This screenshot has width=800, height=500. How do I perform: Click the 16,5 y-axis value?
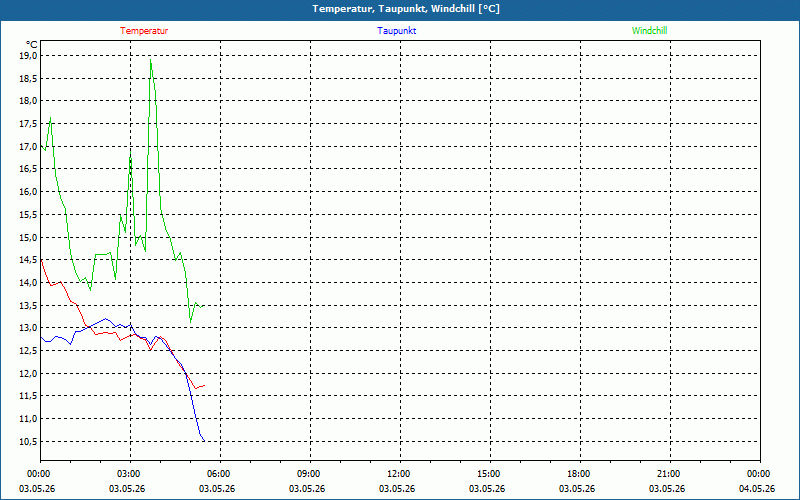click(x=29, y=169)
